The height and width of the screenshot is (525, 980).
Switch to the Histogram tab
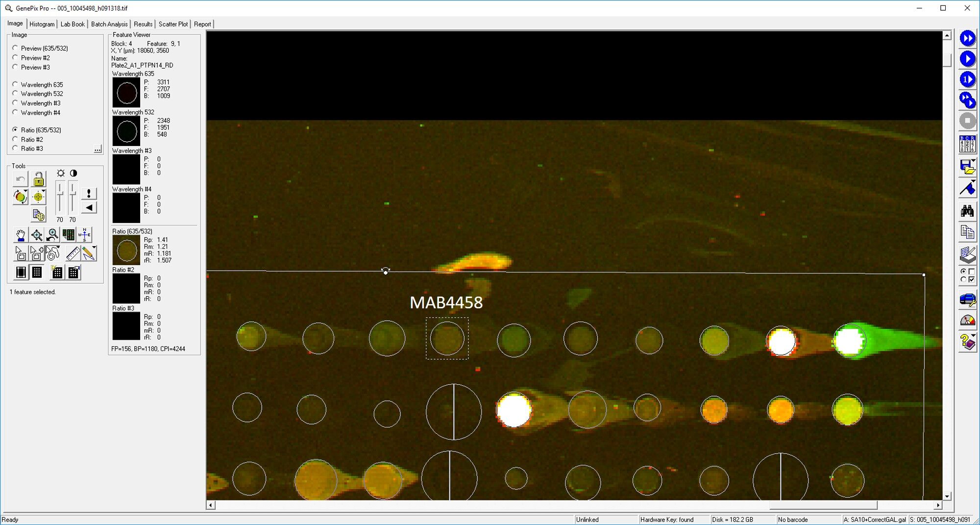42,24
